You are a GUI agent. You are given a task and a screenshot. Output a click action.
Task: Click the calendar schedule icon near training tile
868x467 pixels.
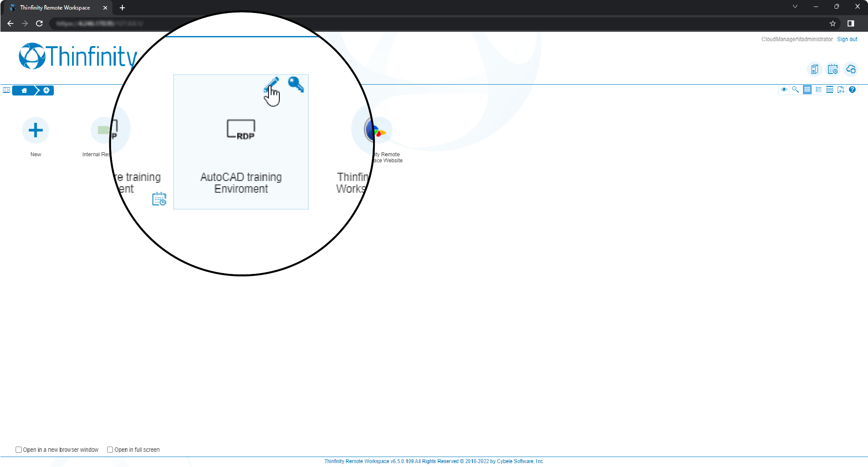(159, 199)
